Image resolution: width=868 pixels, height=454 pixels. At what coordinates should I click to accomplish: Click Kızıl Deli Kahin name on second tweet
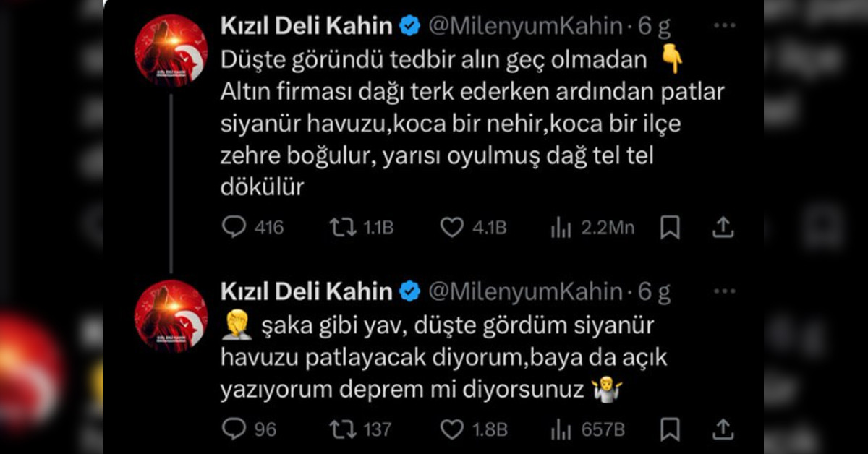pyautogui.click(x=306, y=292)
